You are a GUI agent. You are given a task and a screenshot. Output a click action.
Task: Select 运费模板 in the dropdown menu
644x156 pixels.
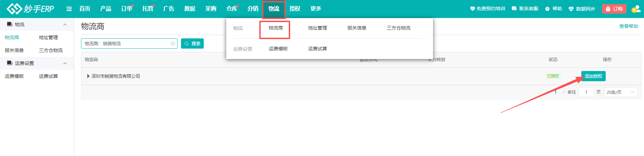click(278, 49)
